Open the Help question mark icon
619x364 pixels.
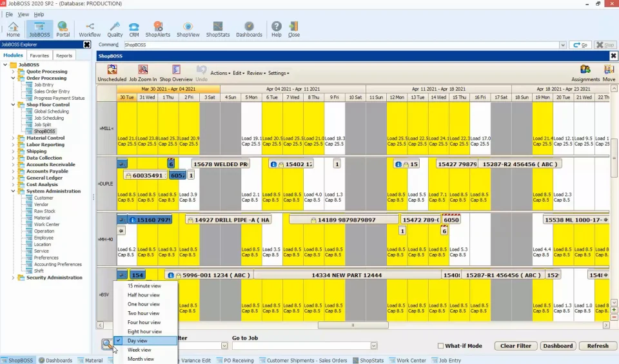(x=277, y=30)
